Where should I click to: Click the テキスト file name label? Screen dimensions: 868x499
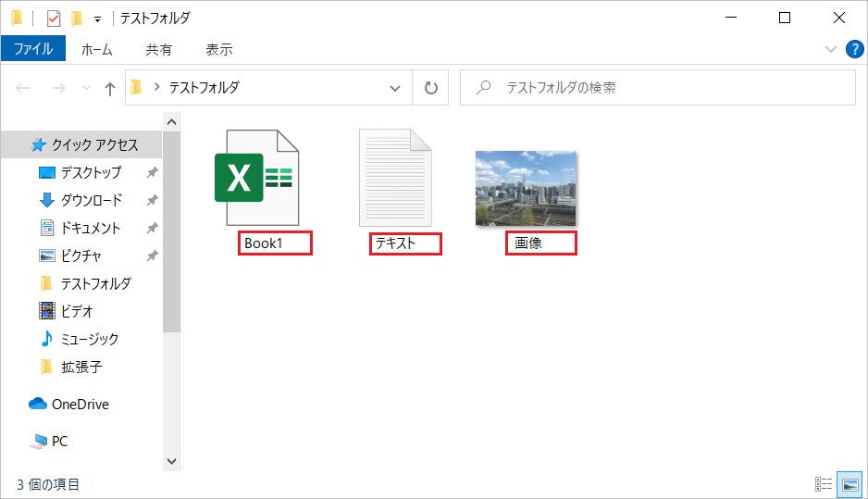click(x=395, y=243)
